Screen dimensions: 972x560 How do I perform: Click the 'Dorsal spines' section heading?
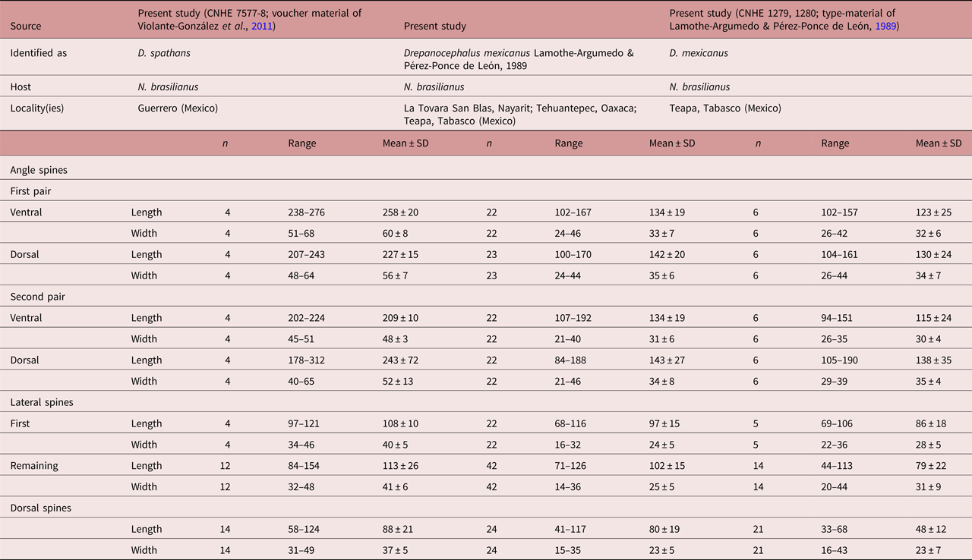(x=40, y=508)
